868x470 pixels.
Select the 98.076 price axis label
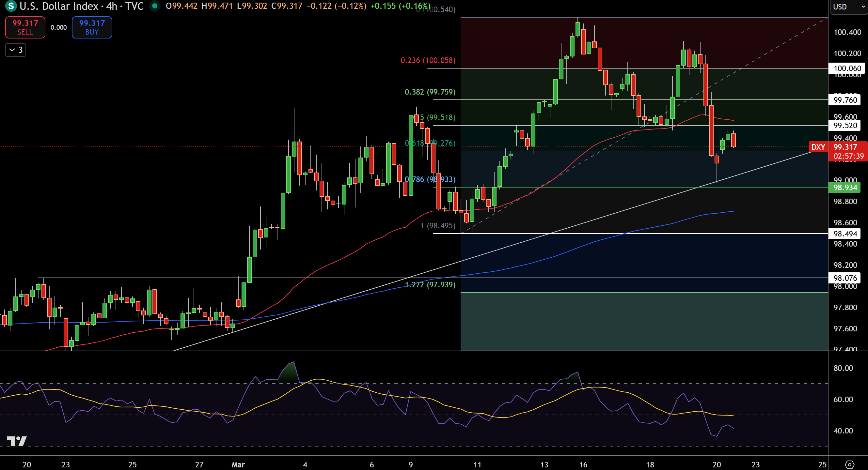click(845, 278)
